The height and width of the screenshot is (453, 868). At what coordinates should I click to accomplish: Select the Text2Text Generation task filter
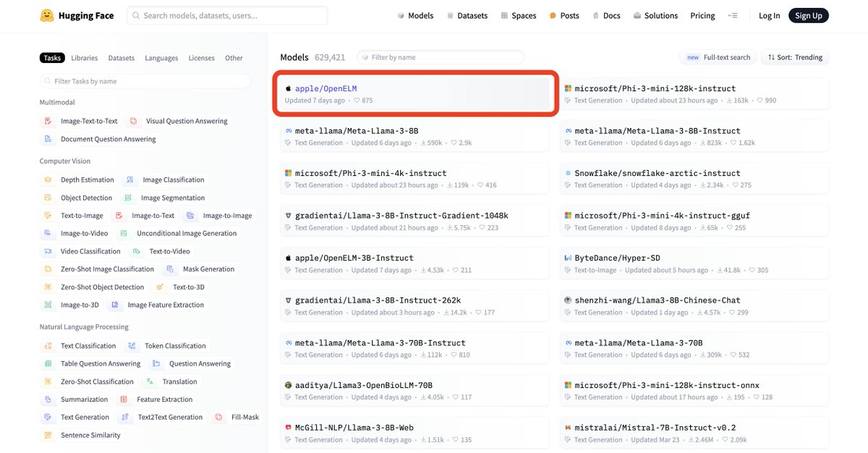[161, 417]
